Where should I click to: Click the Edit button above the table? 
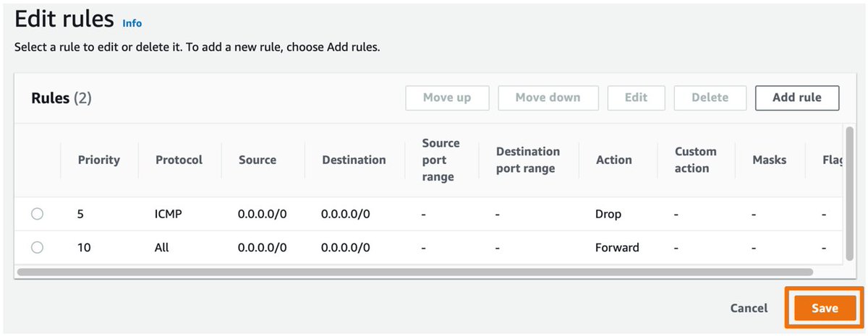(636, 98)
